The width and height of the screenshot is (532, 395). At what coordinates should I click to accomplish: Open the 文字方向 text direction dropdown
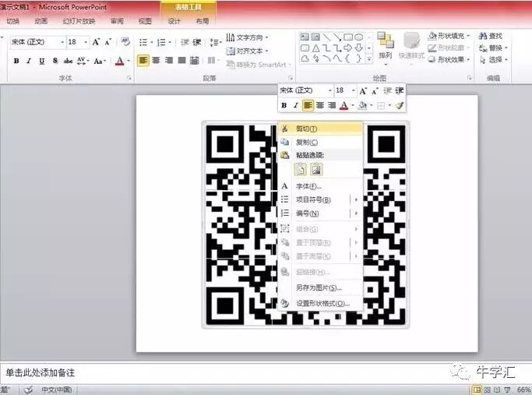pyautogui.click(x=247, y=37)
